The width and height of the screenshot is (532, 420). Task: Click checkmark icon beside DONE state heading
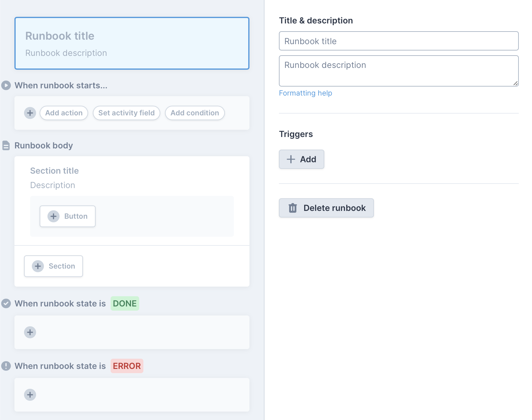[6, 303]
